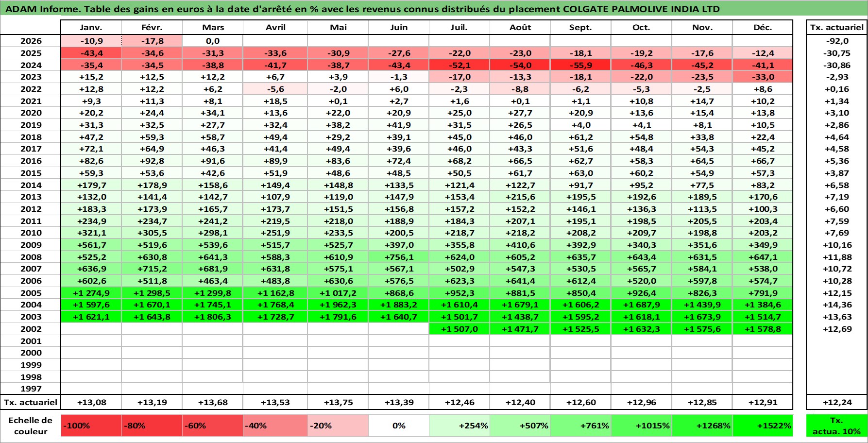
Task: Select the cell showing +1 507,0
Action: pos(460,329)
